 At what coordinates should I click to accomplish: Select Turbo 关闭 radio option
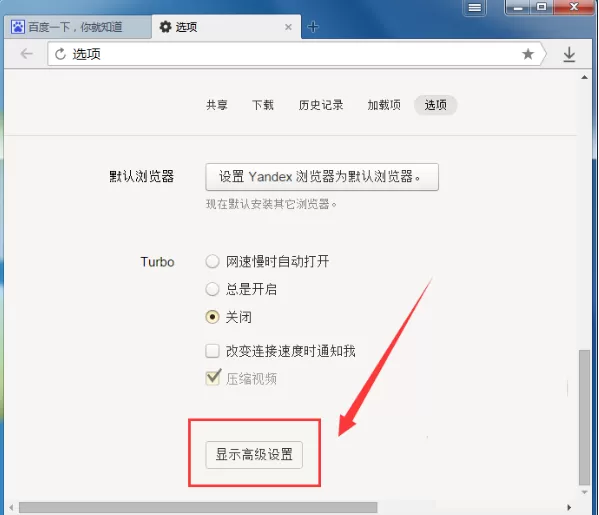pos(212,317)
